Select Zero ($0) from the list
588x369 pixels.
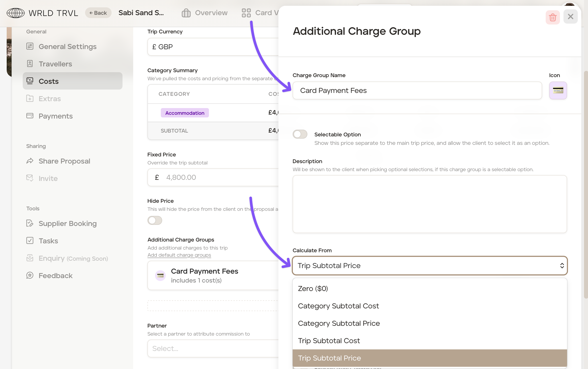[x=313, y=289]
